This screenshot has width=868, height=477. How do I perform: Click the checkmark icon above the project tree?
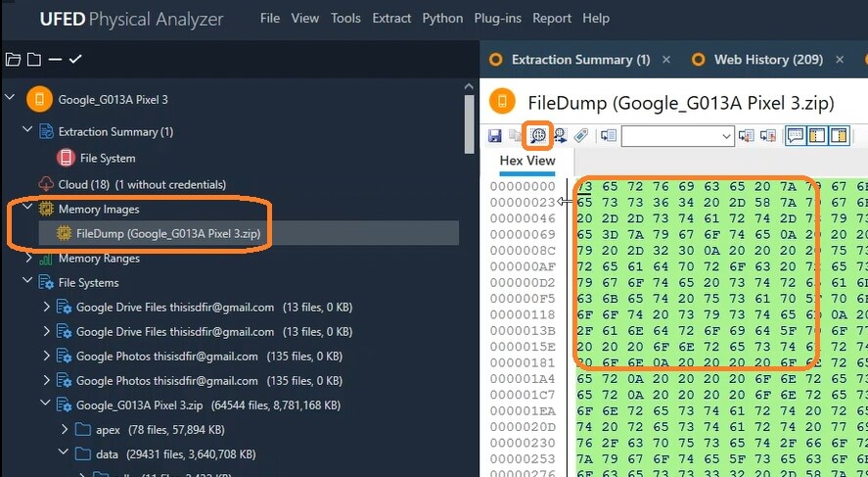[x=75, y=59]
